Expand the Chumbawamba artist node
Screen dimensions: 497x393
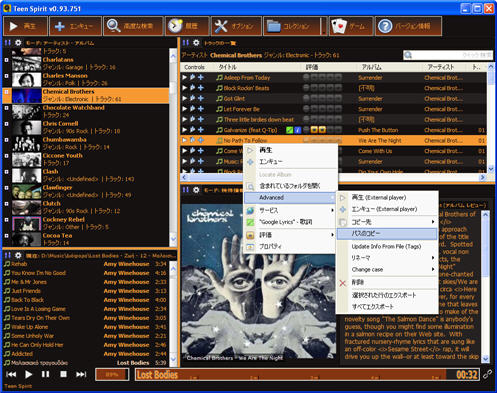click(x=6, y=140)
